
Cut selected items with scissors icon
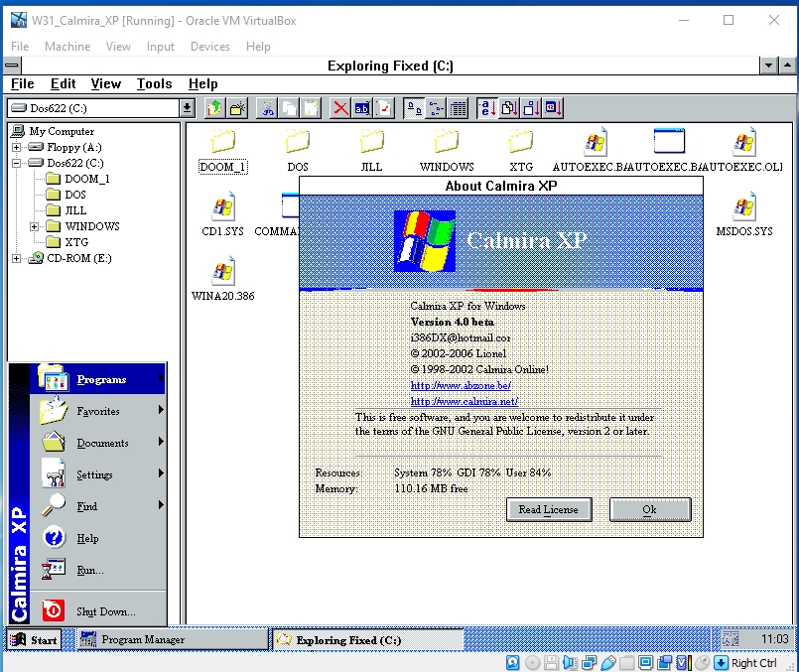click(x=267, y=108)
